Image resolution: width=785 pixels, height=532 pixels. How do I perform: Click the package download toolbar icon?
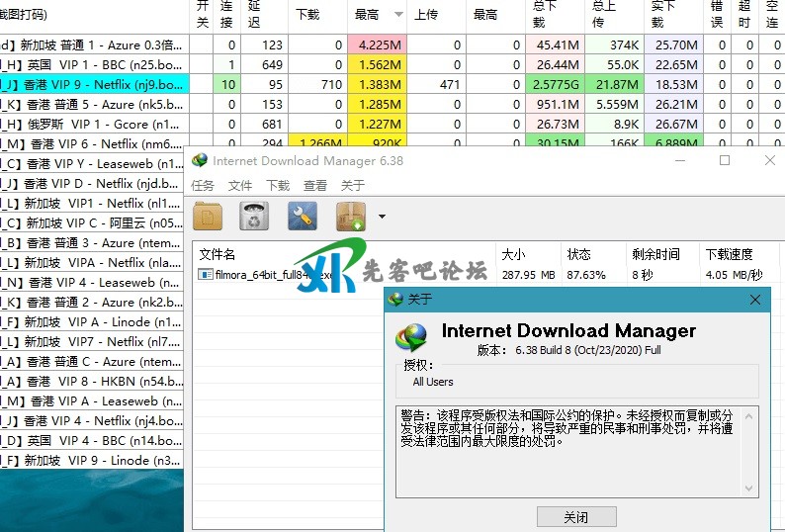pos(351,216)
